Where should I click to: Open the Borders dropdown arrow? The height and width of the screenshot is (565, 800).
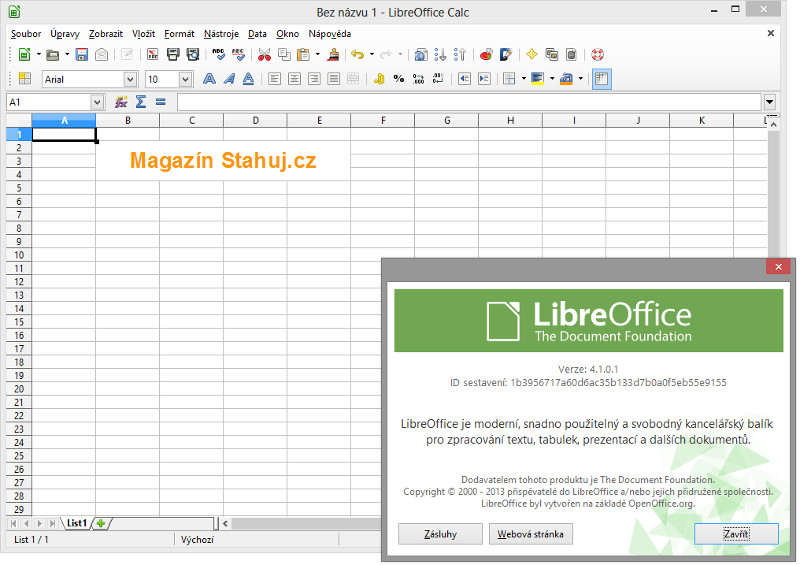[523, 79]
